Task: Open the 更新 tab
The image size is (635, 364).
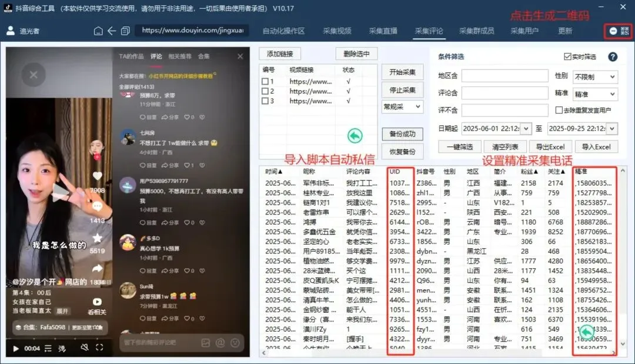Action: [565, 31]
